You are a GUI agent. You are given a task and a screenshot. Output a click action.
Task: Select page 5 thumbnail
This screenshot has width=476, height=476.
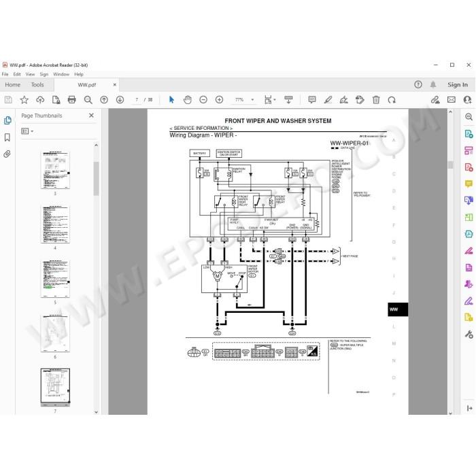[55, 279]
